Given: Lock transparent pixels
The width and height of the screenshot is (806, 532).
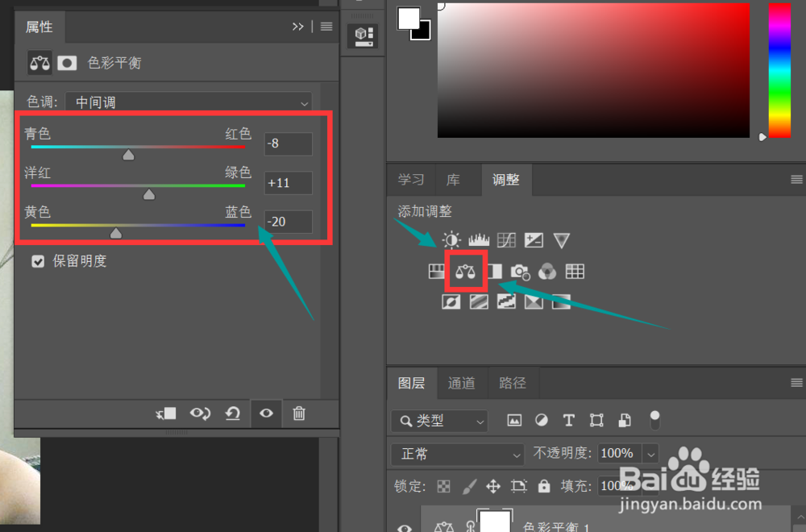Looking at the screenshot, I should click(x=443, y=486).
